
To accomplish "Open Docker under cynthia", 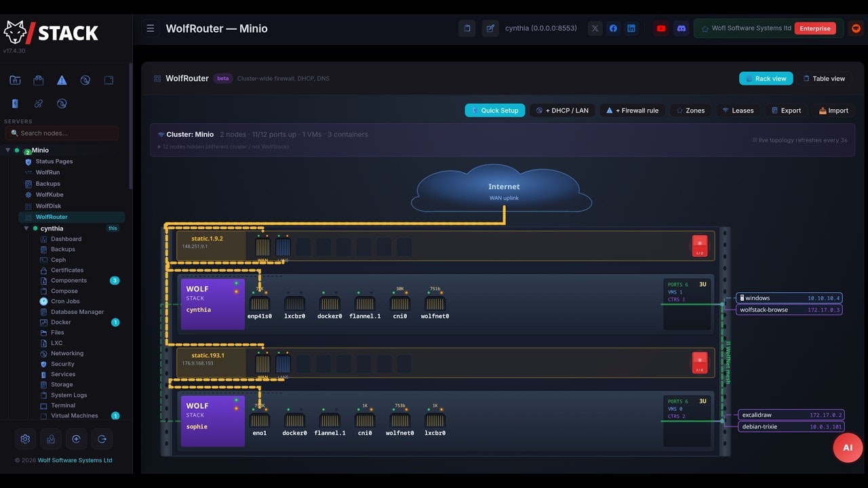I will tap(60, 322).
